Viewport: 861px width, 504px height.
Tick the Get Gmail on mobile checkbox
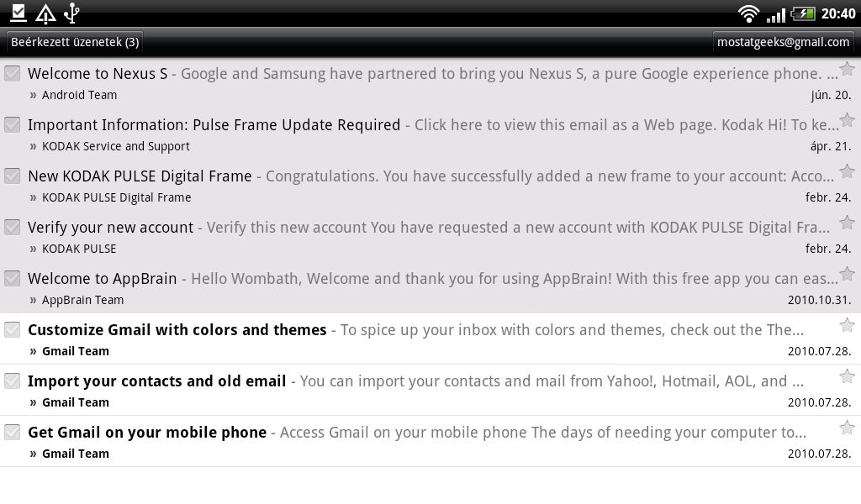[13, 433]
